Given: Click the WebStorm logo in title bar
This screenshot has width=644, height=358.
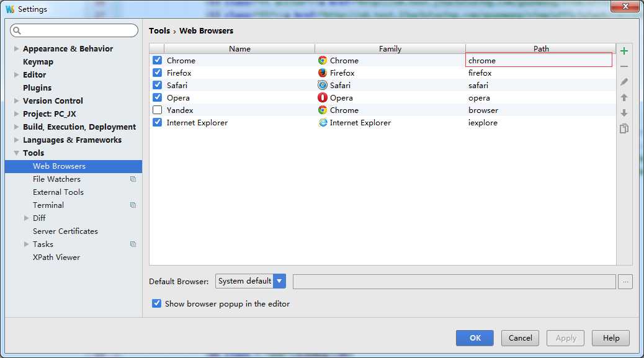Looking at the screenshot, I should click(x=10, y=9).
